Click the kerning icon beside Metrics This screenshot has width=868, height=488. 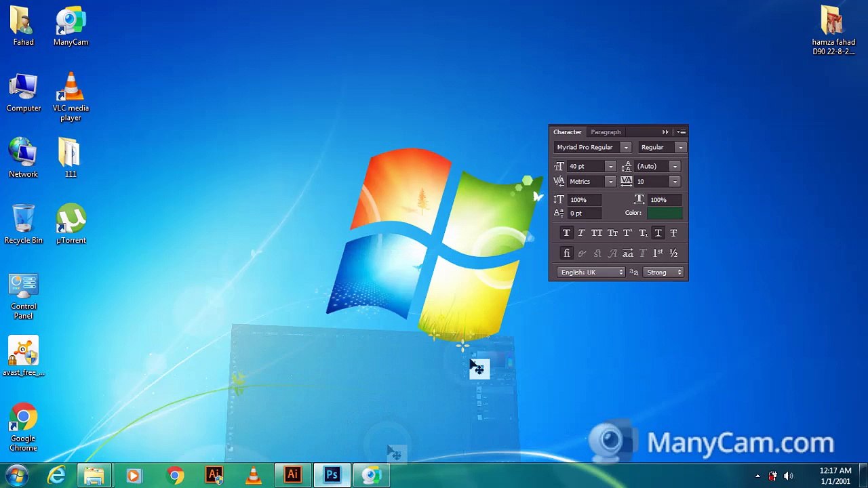pyautogui.click(x=559, y=182)
